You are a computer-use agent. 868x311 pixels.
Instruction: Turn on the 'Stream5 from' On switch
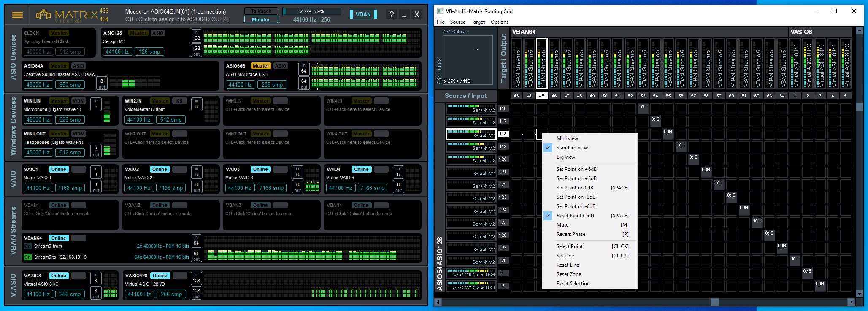pos(28,246)
